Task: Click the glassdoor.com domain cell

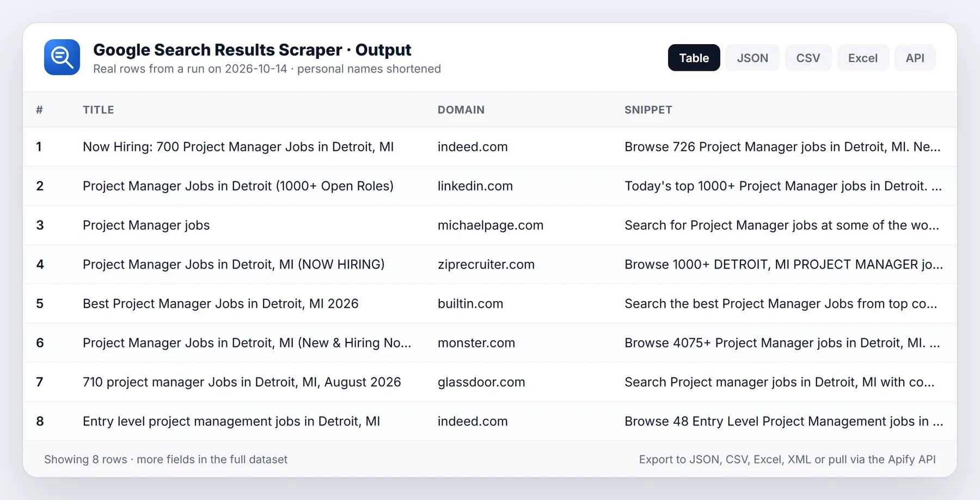Action: 481,382
